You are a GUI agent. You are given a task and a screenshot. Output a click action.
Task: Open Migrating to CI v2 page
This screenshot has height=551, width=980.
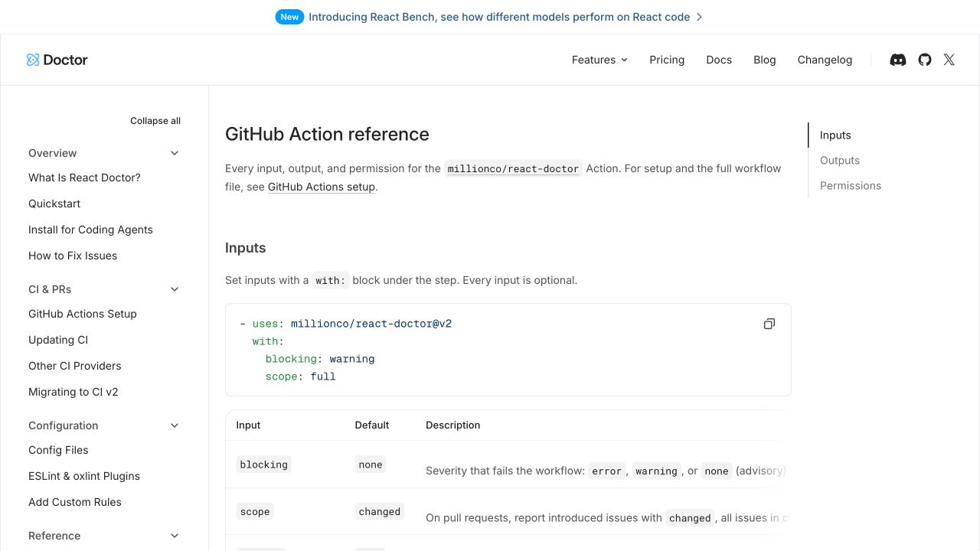[x=73, y=392]
